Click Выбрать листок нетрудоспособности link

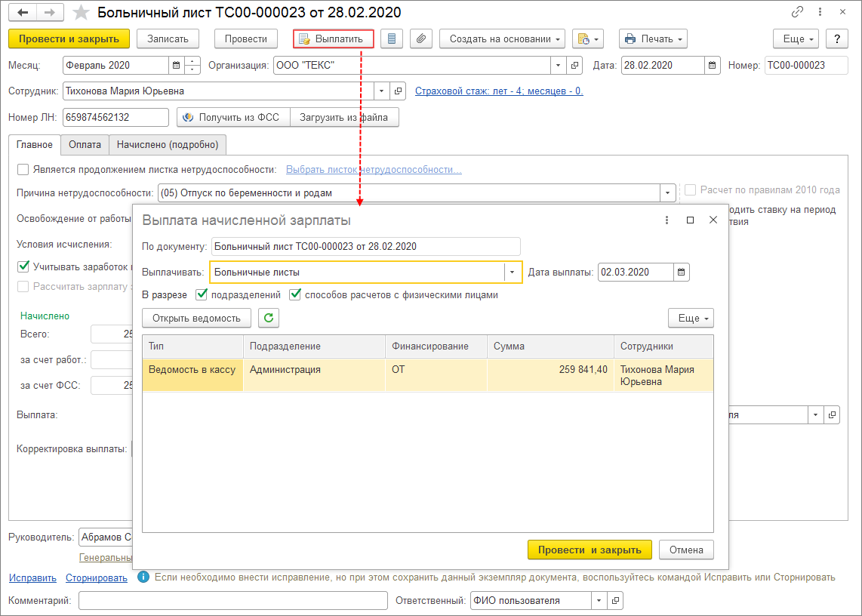pyautogui.click(x=374, y=169)
